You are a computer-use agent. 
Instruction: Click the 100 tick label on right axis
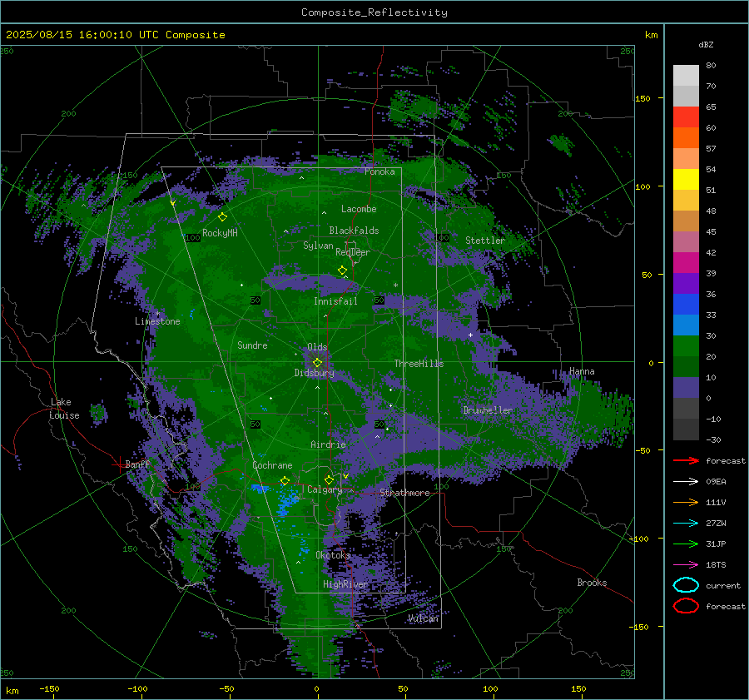(x=643, y=186)
